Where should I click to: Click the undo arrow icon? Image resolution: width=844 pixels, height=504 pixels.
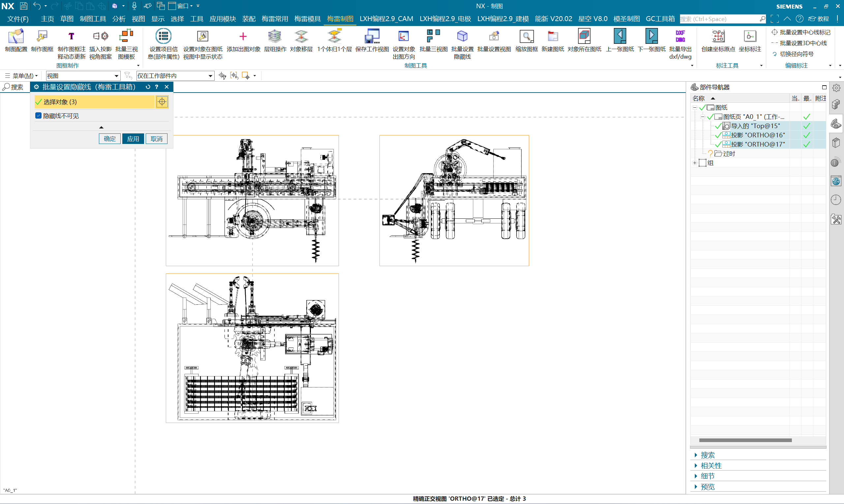(x=37, y=6)
